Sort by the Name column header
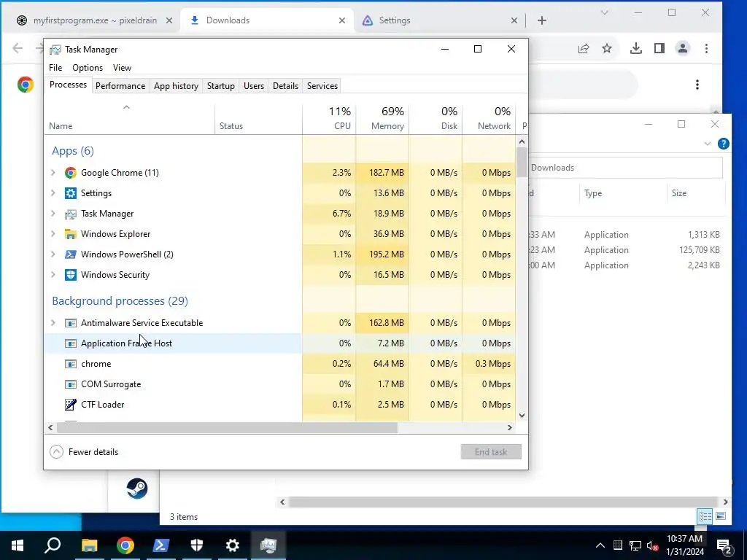747x560 pixels. click(x=130, y=119)
